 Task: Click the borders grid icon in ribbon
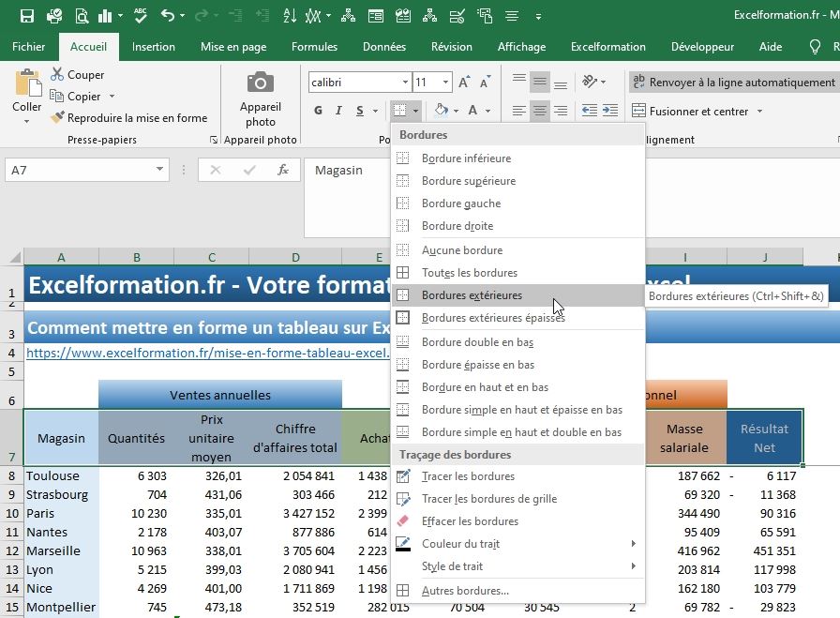(399, 111)
